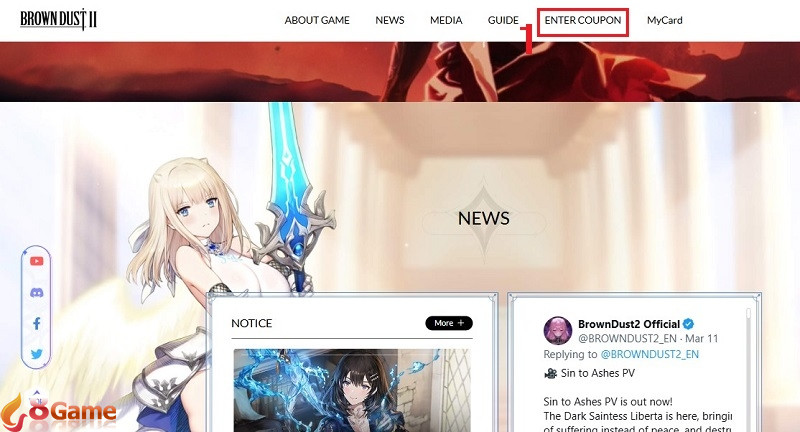Open the BrownDust2 Official account name
The height and width of the screenshot is (432, 800).
[628, 324]
